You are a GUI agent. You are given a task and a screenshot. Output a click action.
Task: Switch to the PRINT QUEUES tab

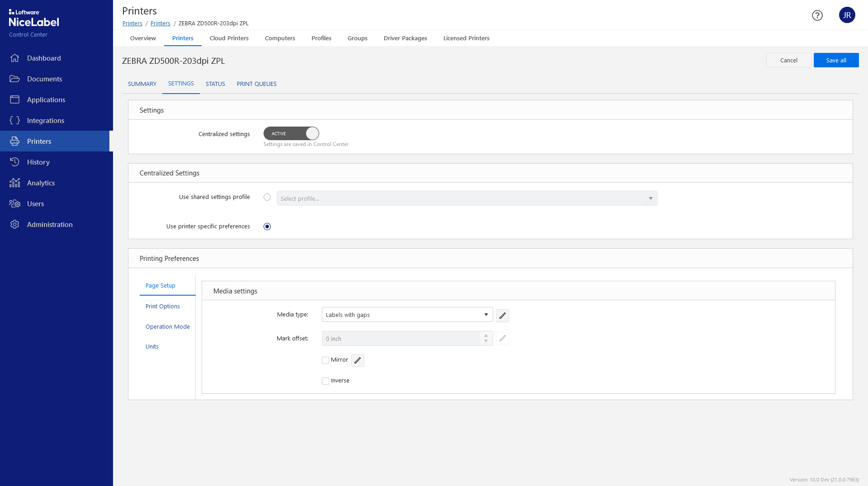[256, 84]
